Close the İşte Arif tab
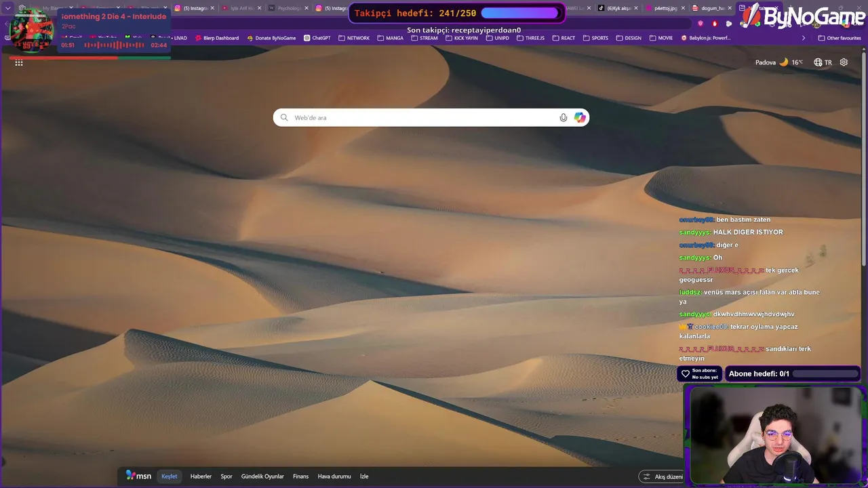Image resolution: width=868 pixels, height=488 pixels. coord(259,8)
